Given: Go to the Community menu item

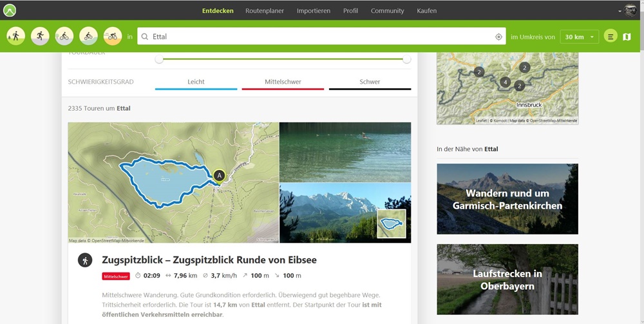Looking at the screenshot, I should pyautogui.click(x=387, y=10).
